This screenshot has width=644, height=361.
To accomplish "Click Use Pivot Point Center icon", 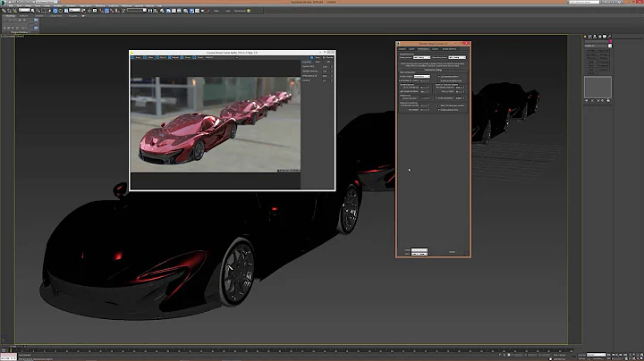I will 84,11.
